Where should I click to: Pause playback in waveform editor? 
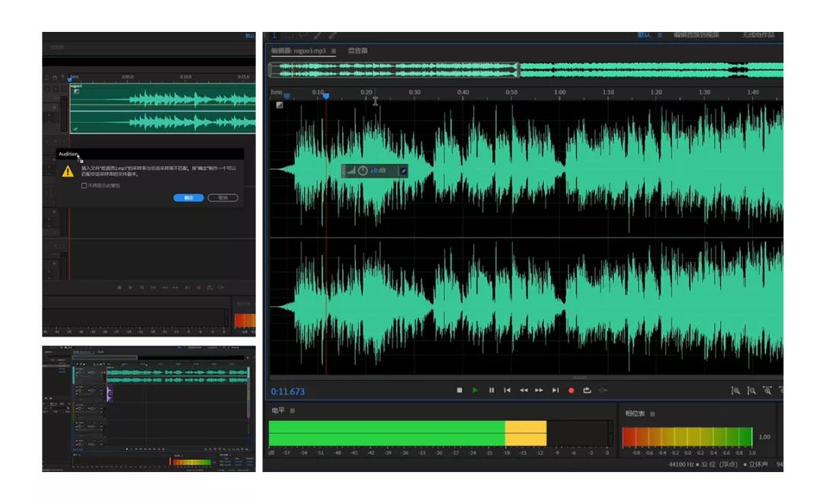492,391
